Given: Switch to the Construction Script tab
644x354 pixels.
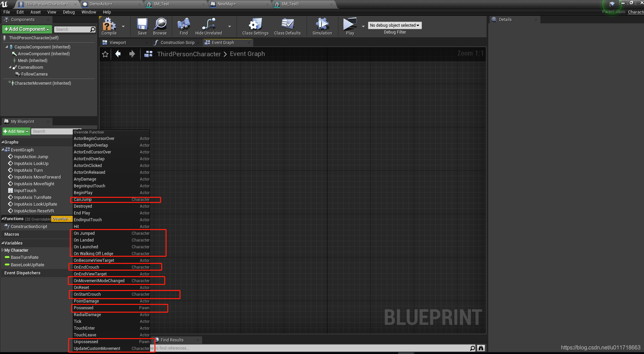Looking at the screenshot, I should (176, 43).
